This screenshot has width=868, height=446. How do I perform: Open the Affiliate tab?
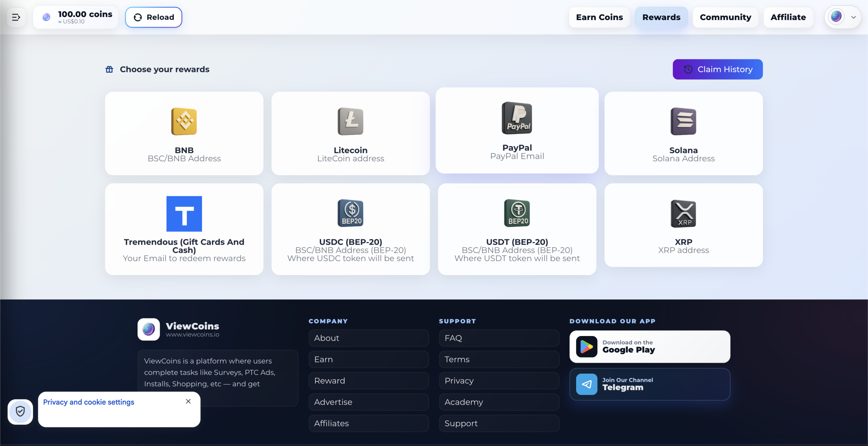pos(788,17)
